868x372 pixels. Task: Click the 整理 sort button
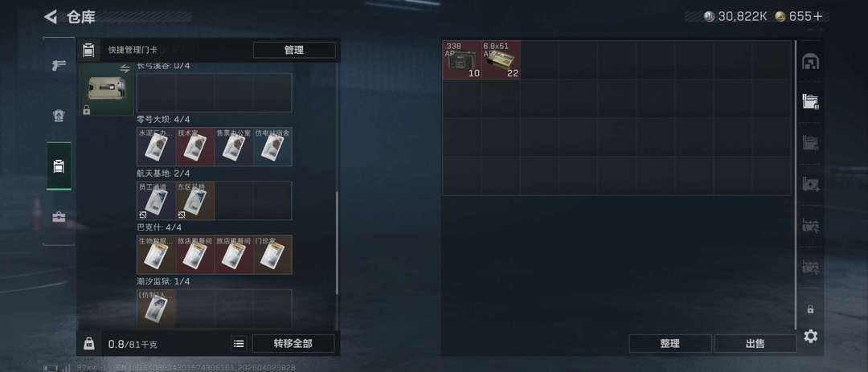click(669, 344)
